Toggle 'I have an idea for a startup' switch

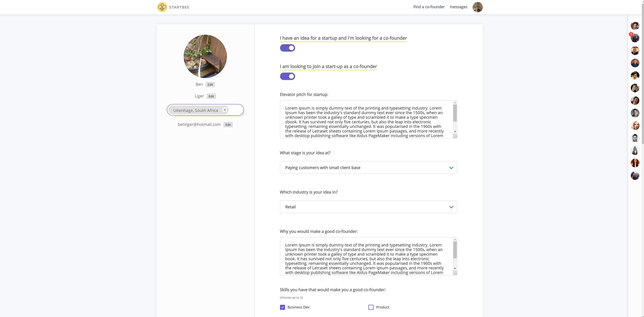pos(287,48)
